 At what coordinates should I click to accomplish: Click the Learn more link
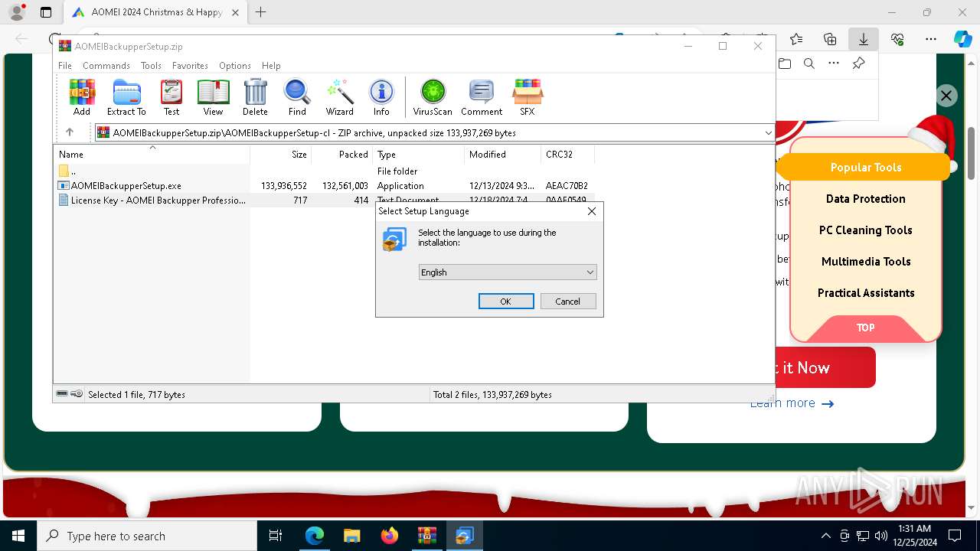click(x=792, y=403)
